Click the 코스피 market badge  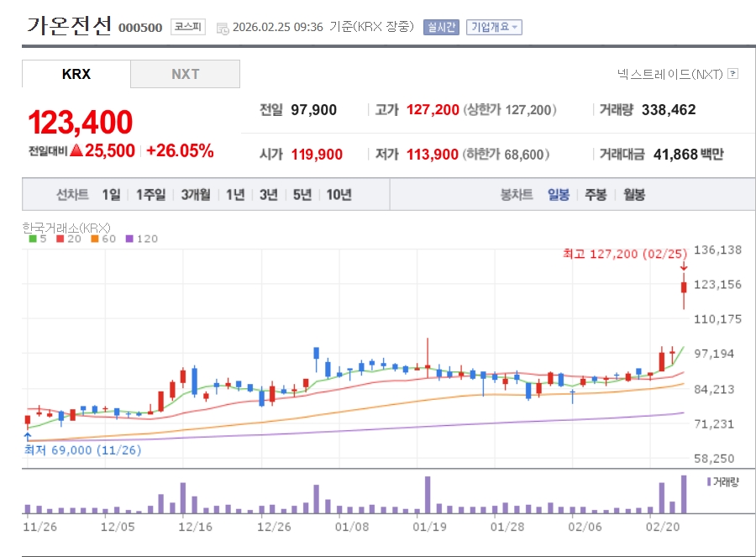(187, 27)
